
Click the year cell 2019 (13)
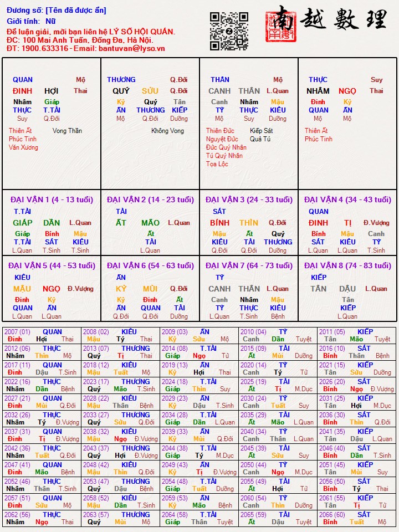coord(199,369)
